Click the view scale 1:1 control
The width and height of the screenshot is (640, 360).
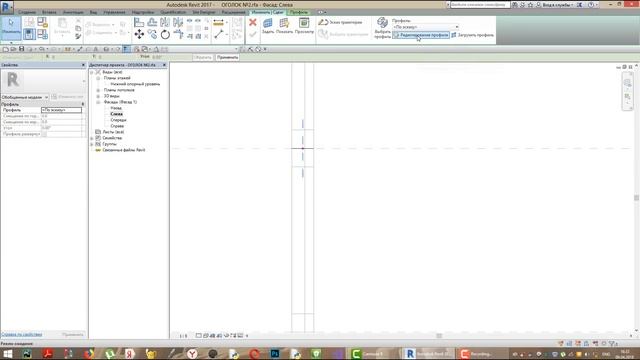coord(183,336)
